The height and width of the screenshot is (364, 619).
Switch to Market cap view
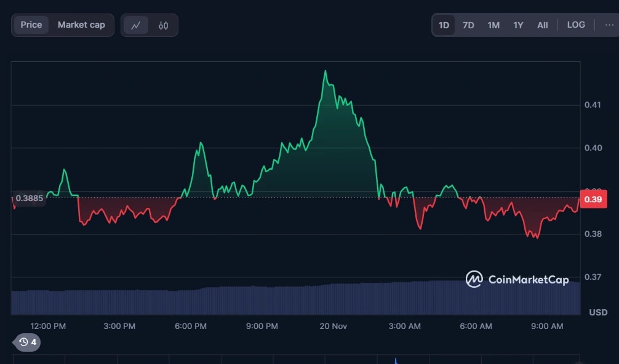tap(81, 25)
